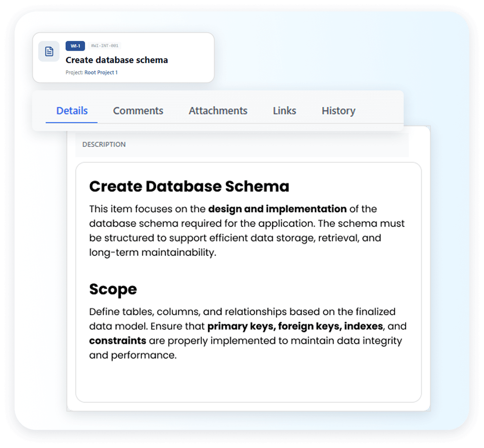
Task: Click bold 'primary keys, foreign keys, indexes' text
Action: 295,326
